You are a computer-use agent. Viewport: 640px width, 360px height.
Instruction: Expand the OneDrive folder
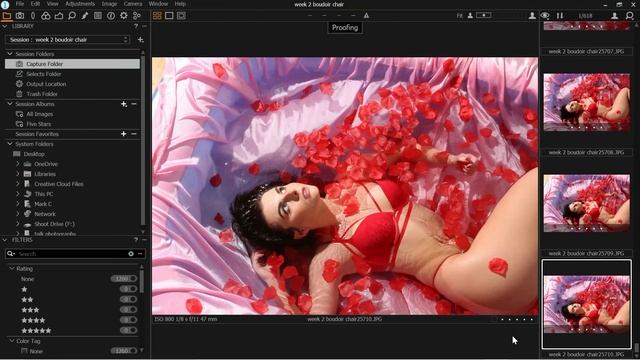click(x=18, y=164)
